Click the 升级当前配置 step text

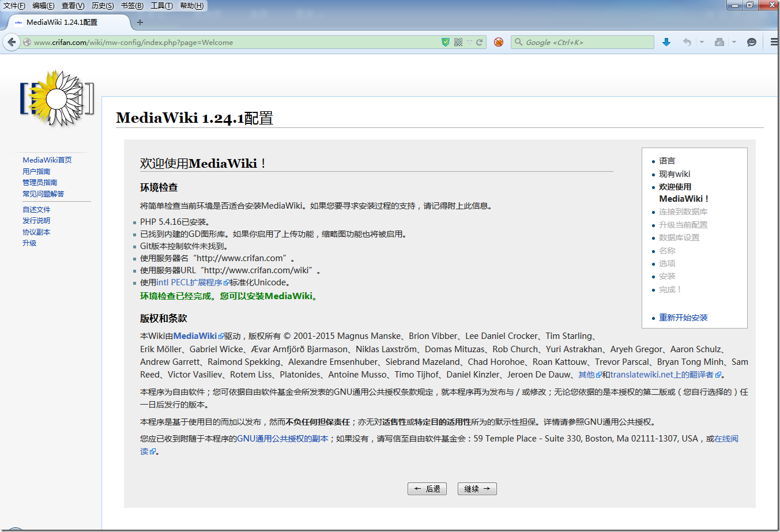pos(683,225)
